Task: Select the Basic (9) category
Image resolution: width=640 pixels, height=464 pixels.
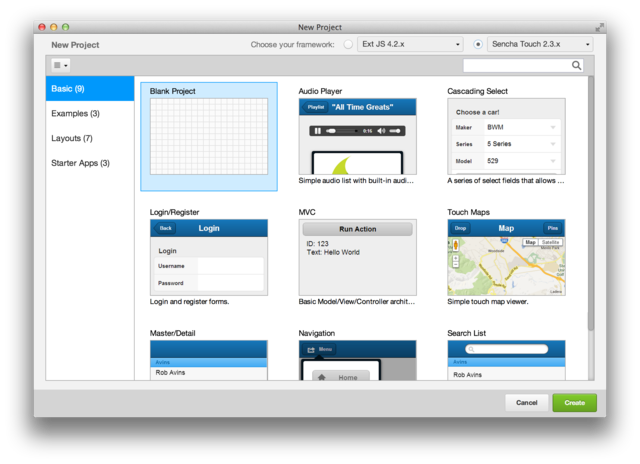Action: [90, 89]
